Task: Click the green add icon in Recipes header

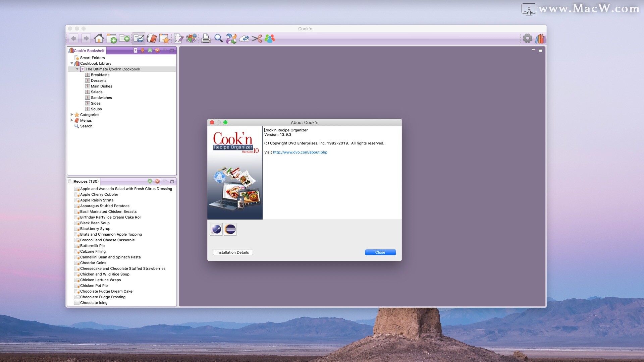Action: [150, 181]
